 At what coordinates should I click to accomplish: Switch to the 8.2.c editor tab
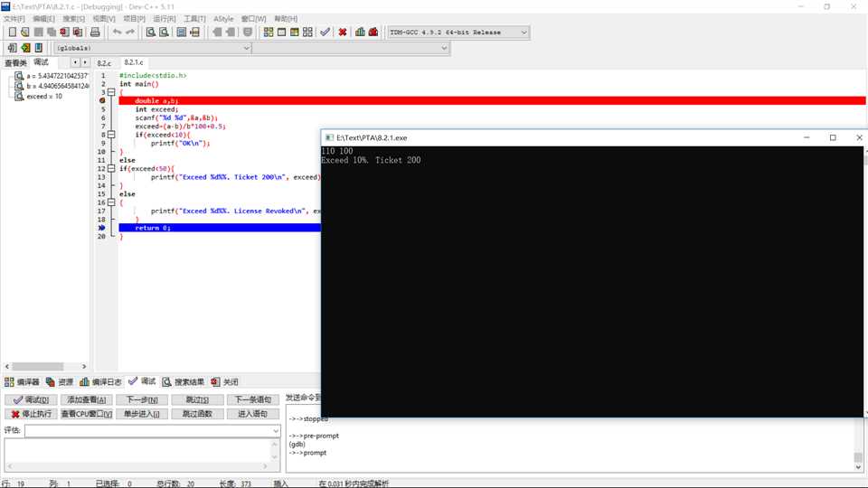click(104, 63)
